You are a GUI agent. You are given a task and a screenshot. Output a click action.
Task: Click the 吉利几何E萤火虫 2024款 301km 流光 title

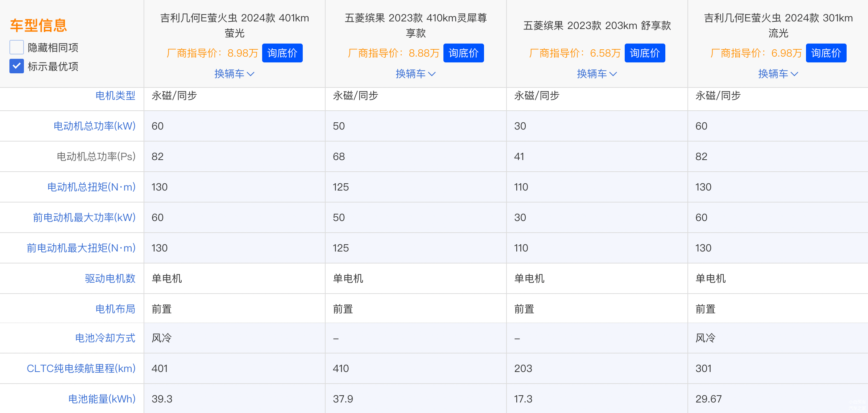tap(778, 25)
